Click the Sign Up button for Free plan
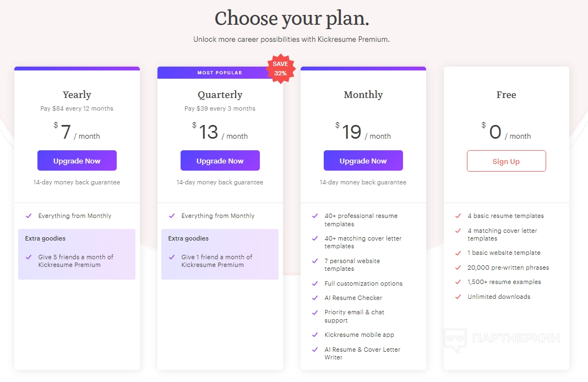The width and height of the screenshot is (588, 382). [507, 161]
